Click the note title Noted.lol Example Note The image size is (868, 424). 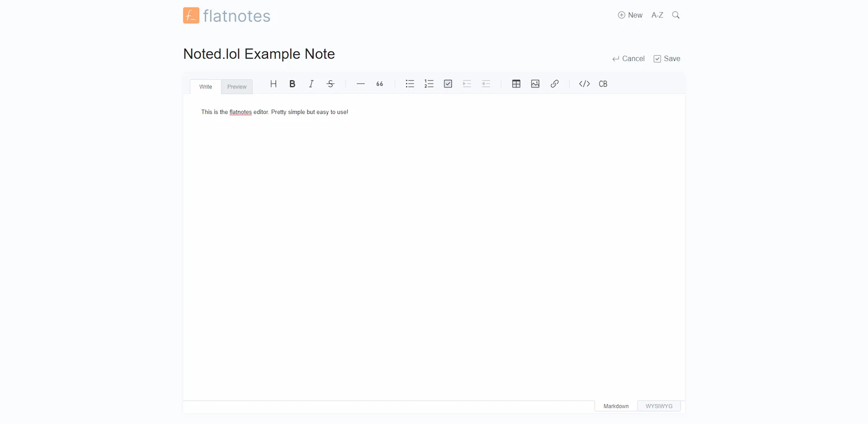(259, 54)
